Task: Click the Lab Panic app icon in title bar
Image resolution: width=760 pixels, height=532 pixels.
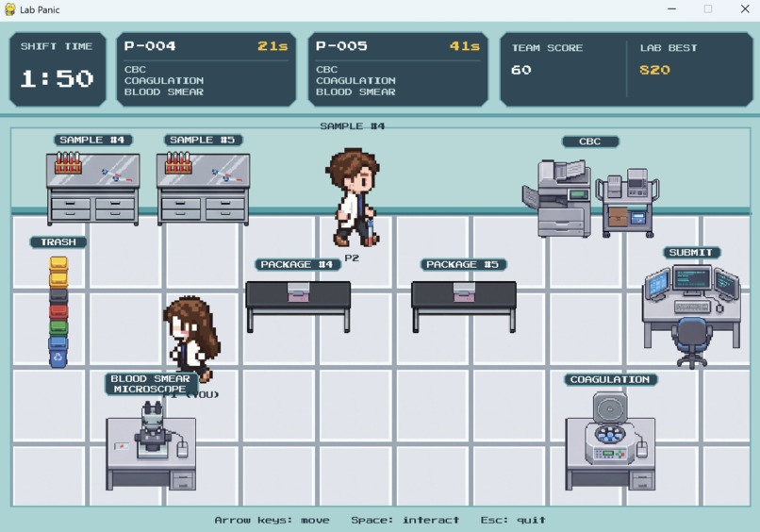Action: [x=9, y=9]
